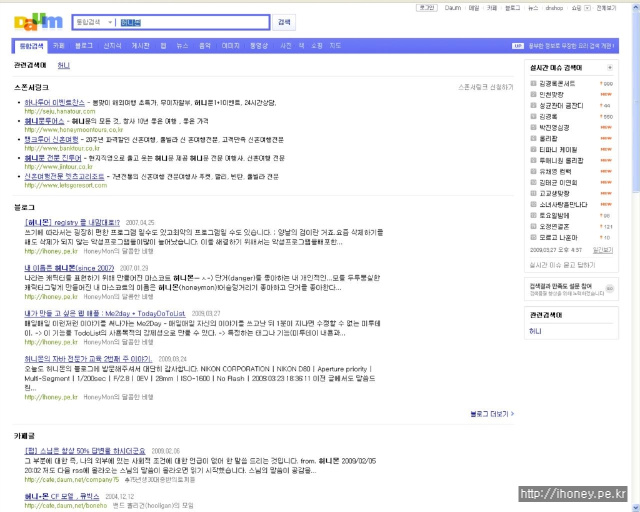The height and width of the screenshot is (512, 640).
Task: Click trending keyword 인천맞짱
Action: pos(551,95)
